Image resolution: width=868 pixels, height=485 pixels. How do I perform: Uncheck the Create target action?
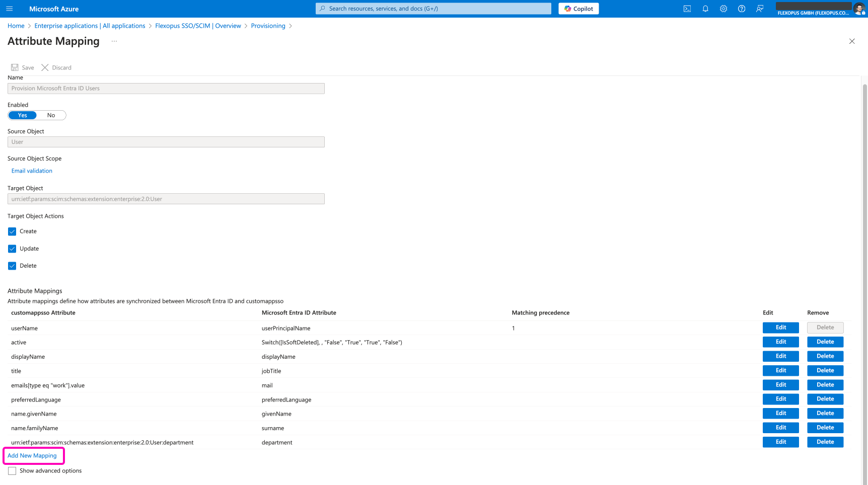click(x=12, y=231)
